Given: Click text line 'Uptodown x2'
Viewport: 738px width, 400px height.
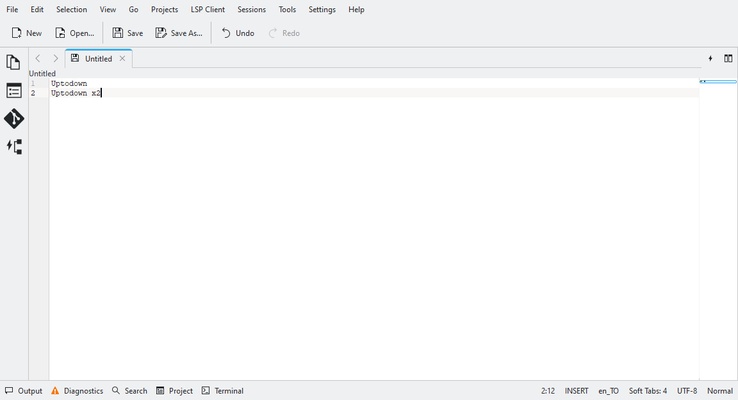Looking at the screenshot, I should pos(76,93).
